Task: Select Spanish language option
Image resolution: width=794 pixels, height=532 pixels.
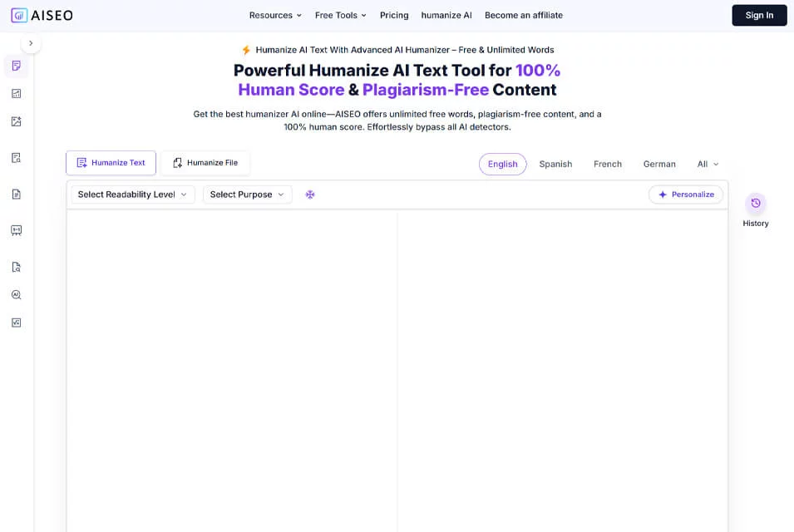Action: pos(555,164)
